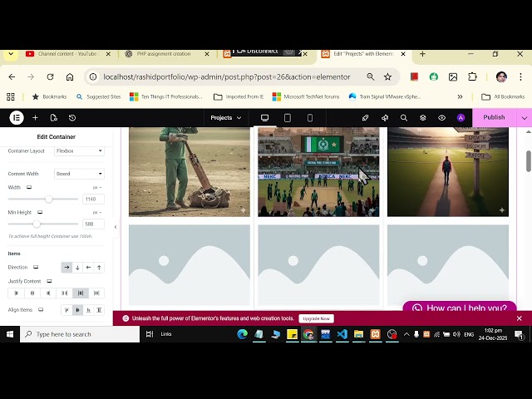The height and width of the screenshot is (399, 532).
Task: Bookmark this page with star icon
Action: (387, 77)
